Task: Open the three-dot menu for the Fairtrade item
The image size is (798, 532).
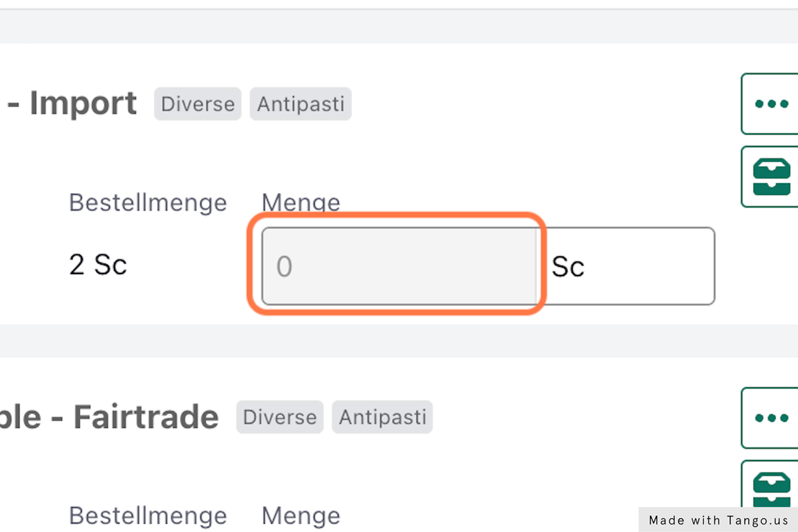Action: (x=771, y=418)
